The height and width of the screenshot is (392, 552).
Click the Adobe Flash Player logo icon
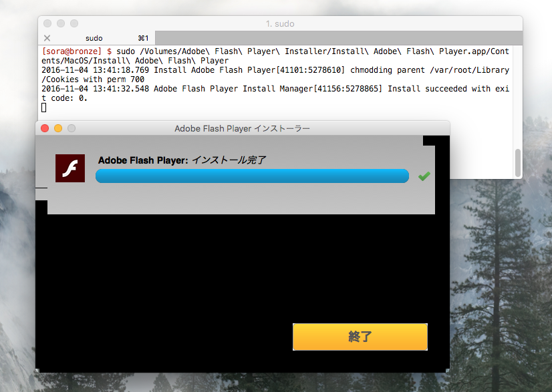pyautogui.click(x=70, y=168)
